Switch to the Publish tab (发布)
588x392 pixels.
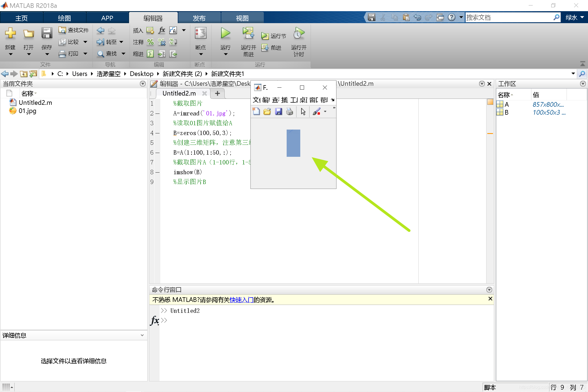(199, 18)
